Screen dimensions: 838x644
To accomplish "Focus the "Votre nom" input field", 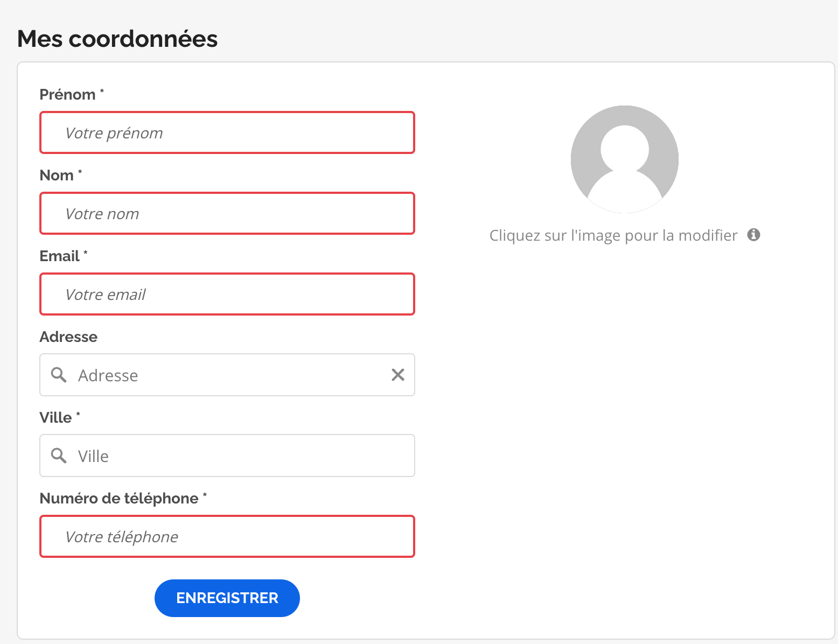I will [227, 213].
